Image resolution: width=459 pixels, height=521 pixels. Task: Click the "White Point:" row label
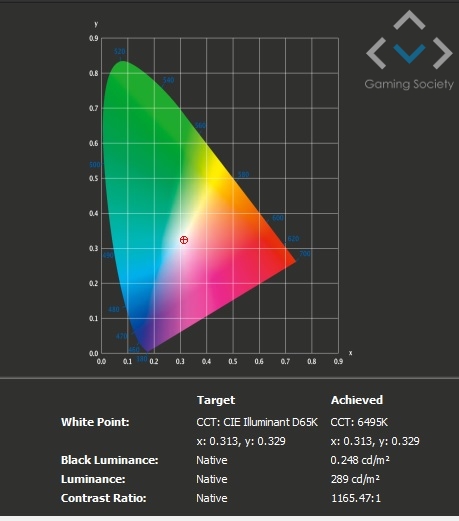point(95,422)
